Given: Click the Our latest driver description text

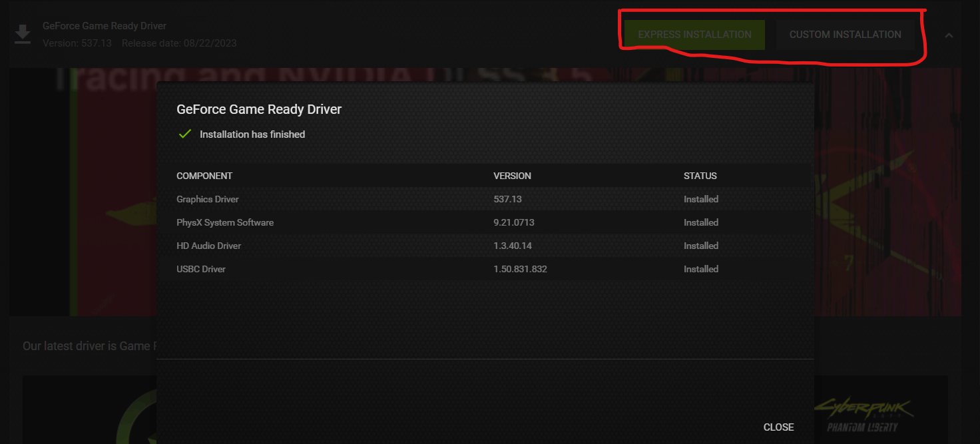Looking at the screenshot, I should pos(89,346).
